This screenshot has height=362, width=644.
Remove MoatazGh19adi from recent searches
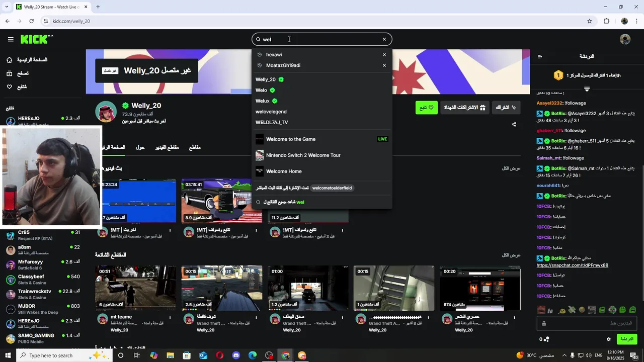pos(384,65)
